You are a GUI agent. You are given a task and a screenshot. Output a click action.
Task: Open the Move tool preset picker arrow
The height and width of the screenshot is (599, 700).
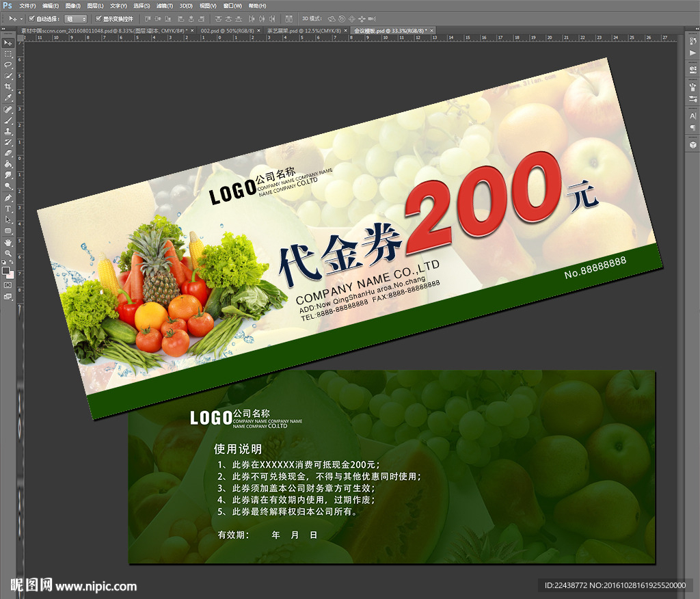coord(21,18)
